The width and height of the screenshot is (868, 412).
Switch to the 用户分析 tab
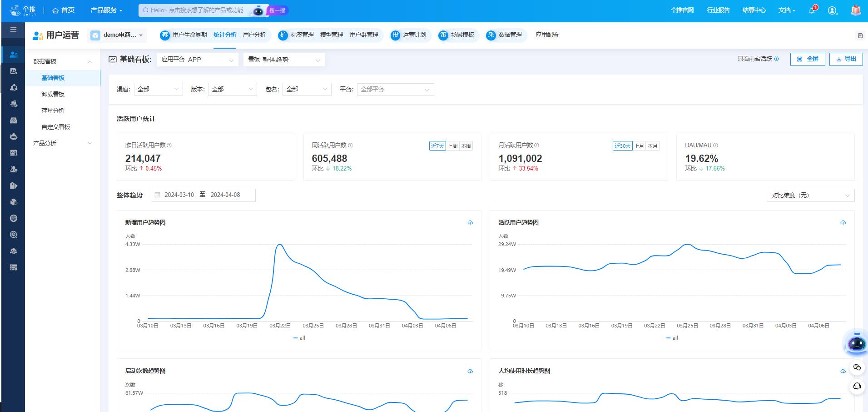254,35
